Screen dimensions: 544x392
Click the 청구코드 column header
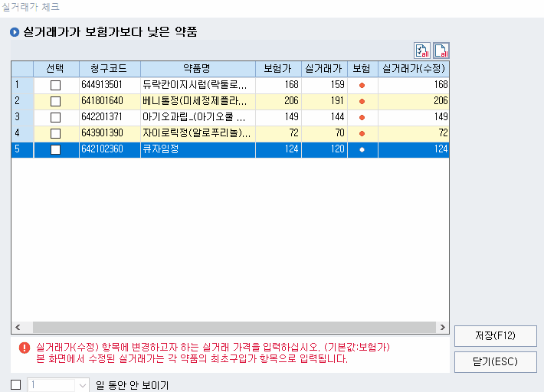(x=109, y=68)
